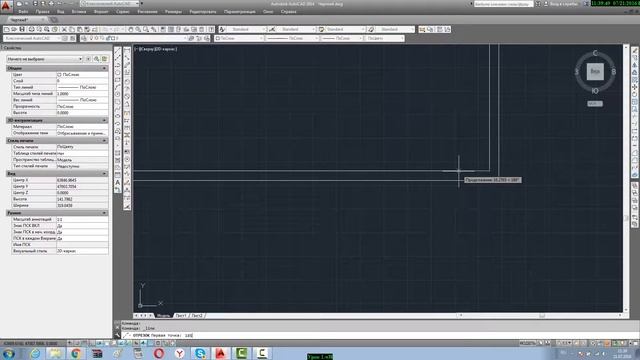Viewport: 640px width, 360px height.
Task: Open the Windows Start button
Action: (9, 353)
